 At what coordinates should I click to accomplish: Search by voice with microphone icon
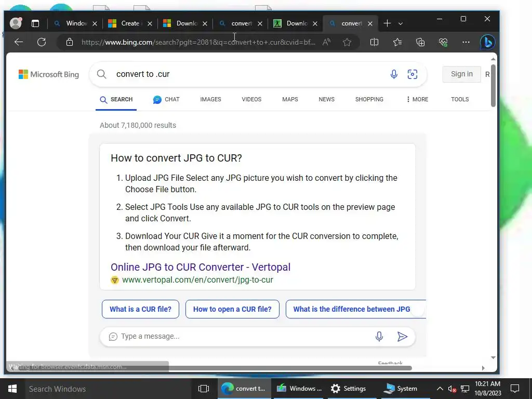click(x=394, y=74)
